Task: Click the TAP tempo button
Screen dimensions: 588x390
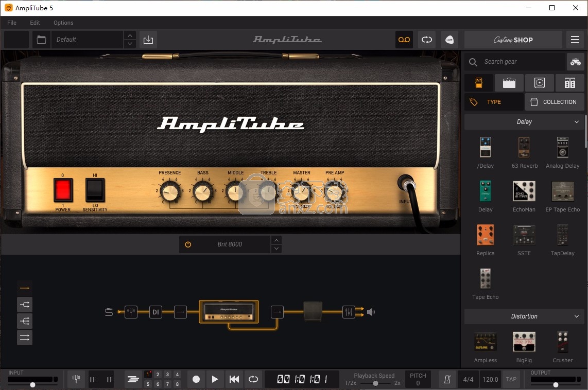Action: (x=511, y=379)
